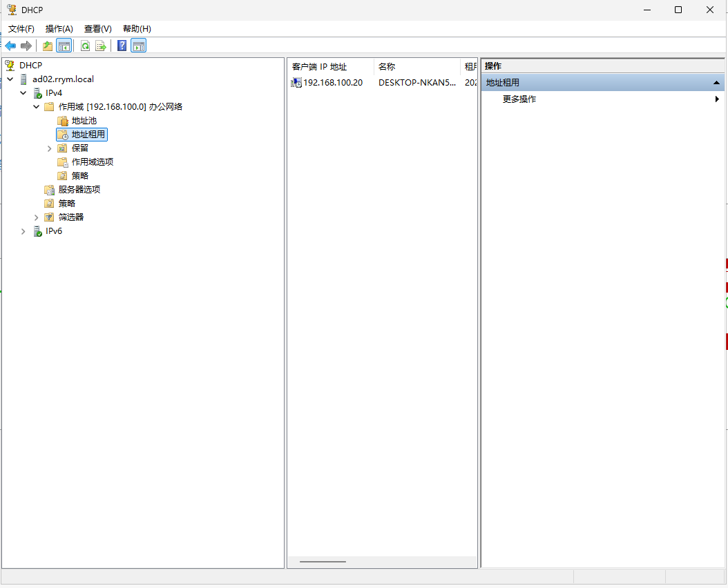Toggle the Show/Hide Action Pane button
The height and width of the screenshot is (588, 728).
coord(138,46)
